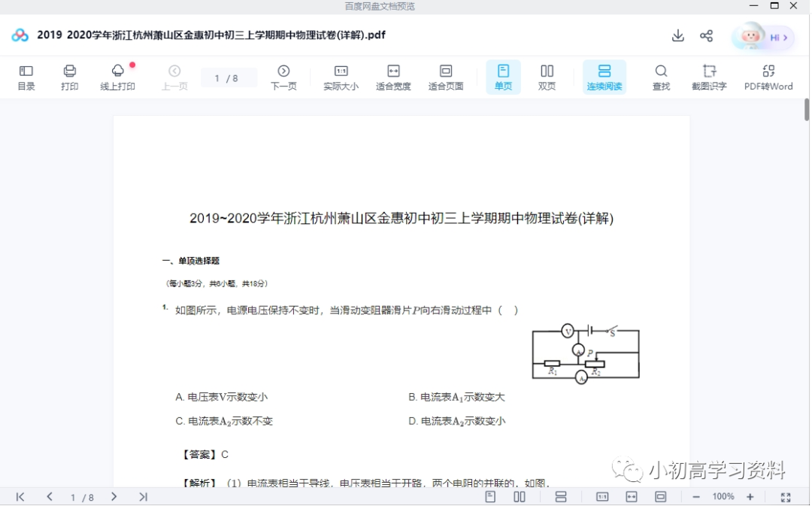The width and height of the screenshot is (812, 506).
Task: Click answer option C. 电流表A2示数不变
Action: click(224, 421)
